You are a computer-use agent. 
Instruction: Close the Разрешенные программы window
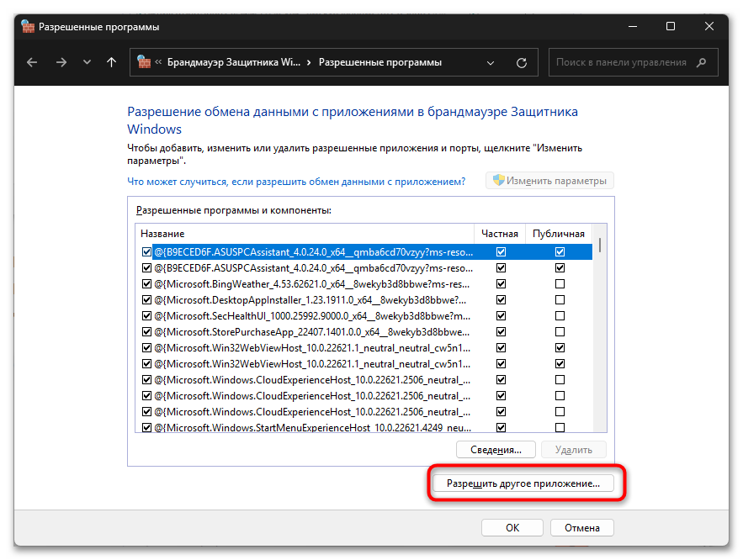point(709,27)
